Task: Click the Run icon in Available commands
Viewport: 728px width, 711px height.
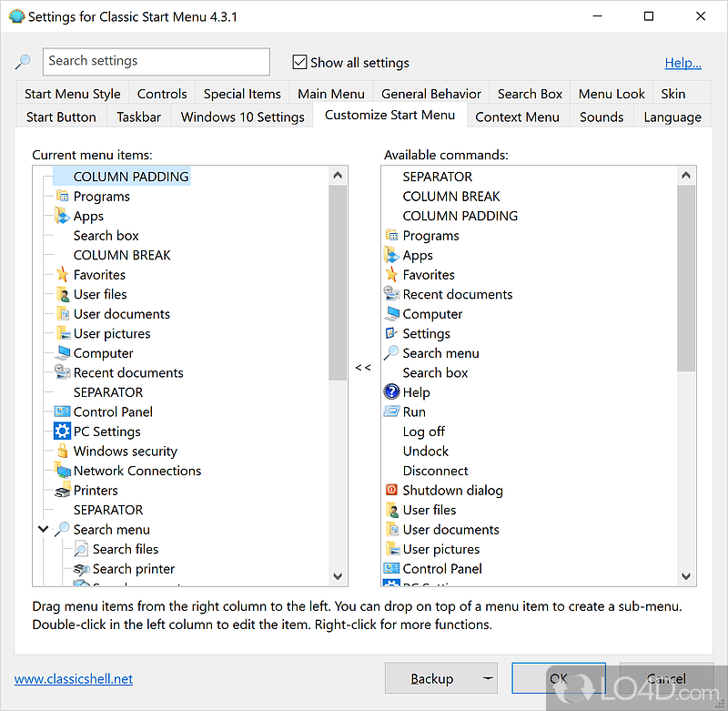Action: click(391, 411)
